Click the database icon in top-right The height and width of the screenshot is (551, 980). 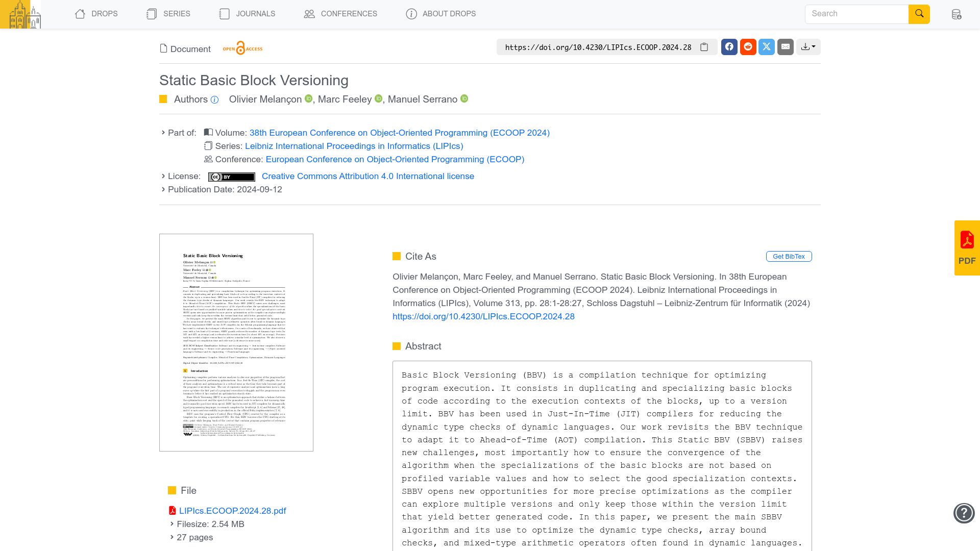coord(957,14)
